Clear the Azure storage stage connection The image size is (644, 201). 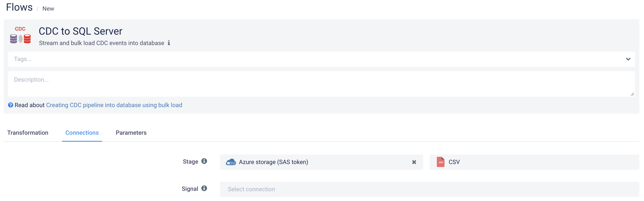click(414, 162)
